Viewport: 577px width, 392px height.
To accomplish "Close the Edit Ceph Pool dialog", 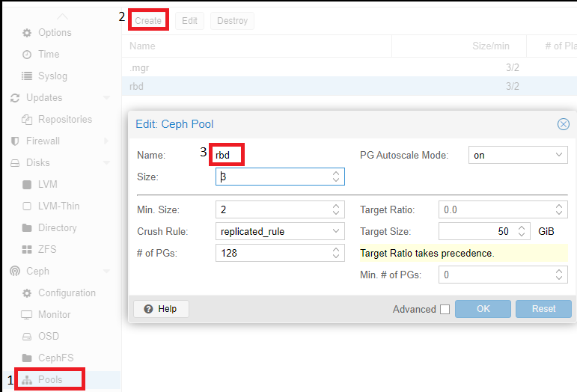I will pos(564,124).
